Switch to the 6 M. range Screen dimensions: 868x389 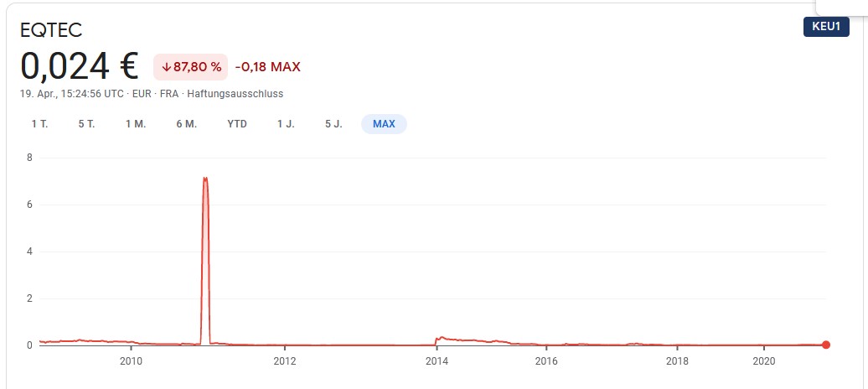[186, 124]
